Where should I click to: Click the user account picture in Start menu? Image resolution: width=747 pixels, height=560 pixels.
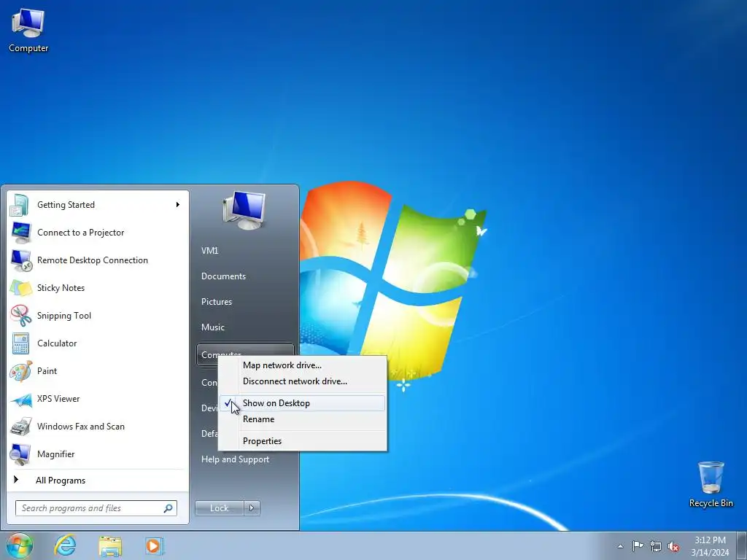click(x=244, y=210)
